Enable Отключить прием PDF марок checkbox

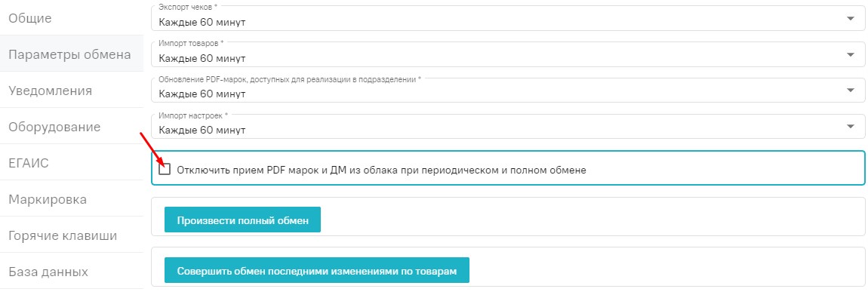[x=165, y=169]
